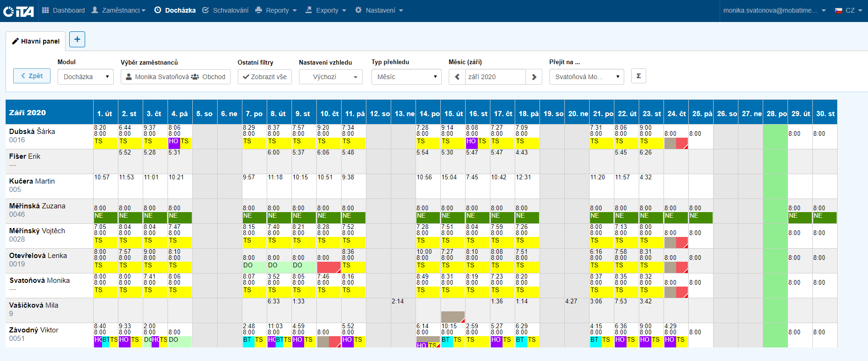Open the Typ přehledu Měsíc dropdown
868x361 pixels.
click(x=406, y=77)
